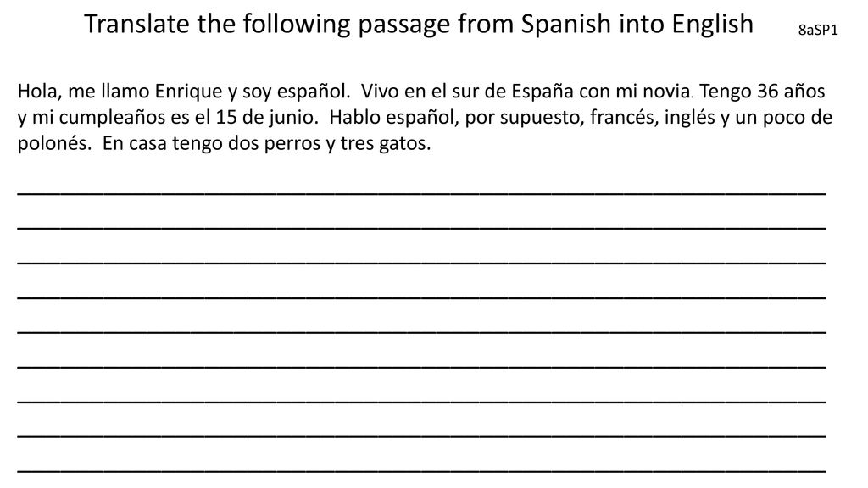The image size is (868, 488).
Task: Click the number 36 in passage
Action: (x=767, y=91)
